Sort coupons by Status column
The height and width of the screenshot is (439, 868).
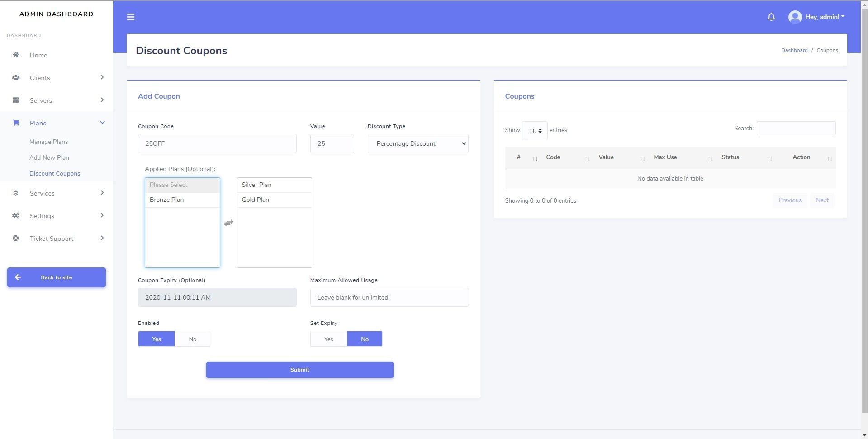click(745, 157)
